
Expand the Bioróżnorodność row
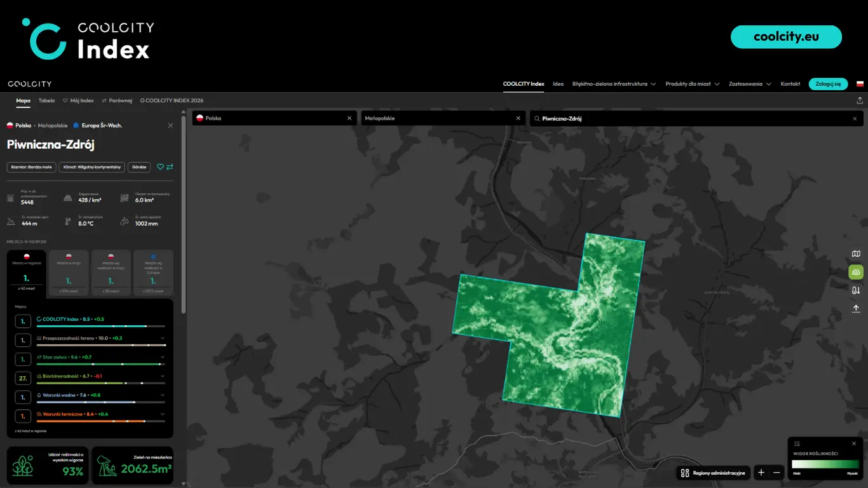[163, 376]
